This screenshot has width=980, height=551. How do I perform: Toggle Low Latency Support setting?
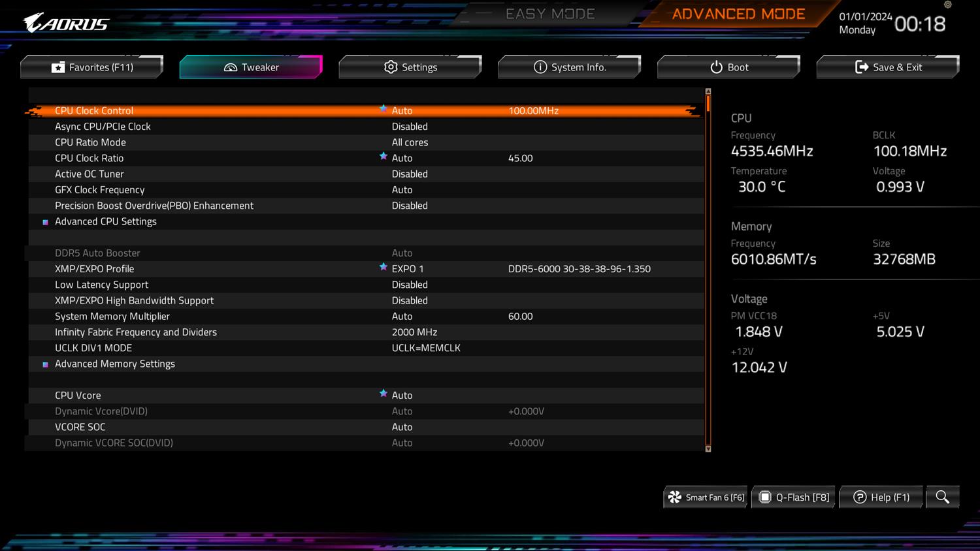point(410,285)
